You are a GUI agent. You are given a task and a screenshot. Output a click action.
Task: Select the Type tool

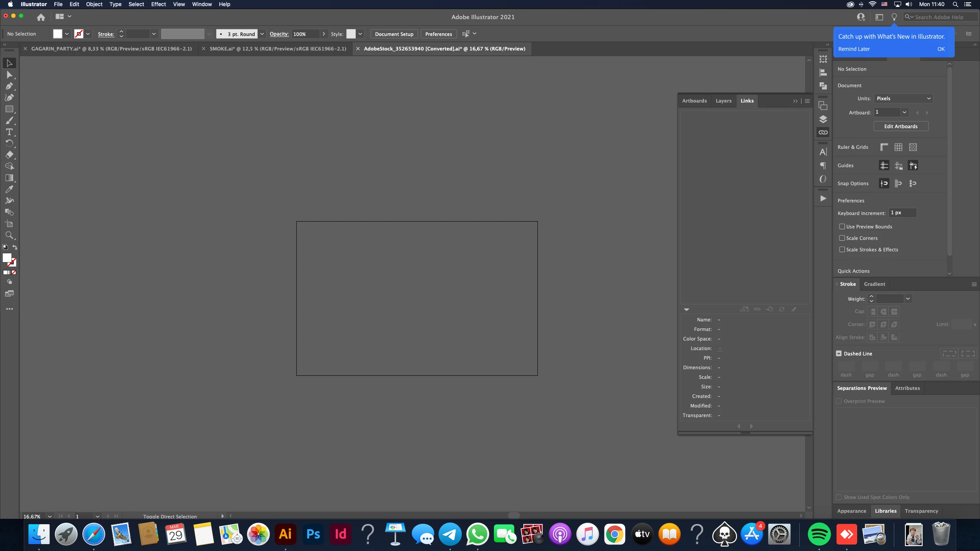coord(9,132)
